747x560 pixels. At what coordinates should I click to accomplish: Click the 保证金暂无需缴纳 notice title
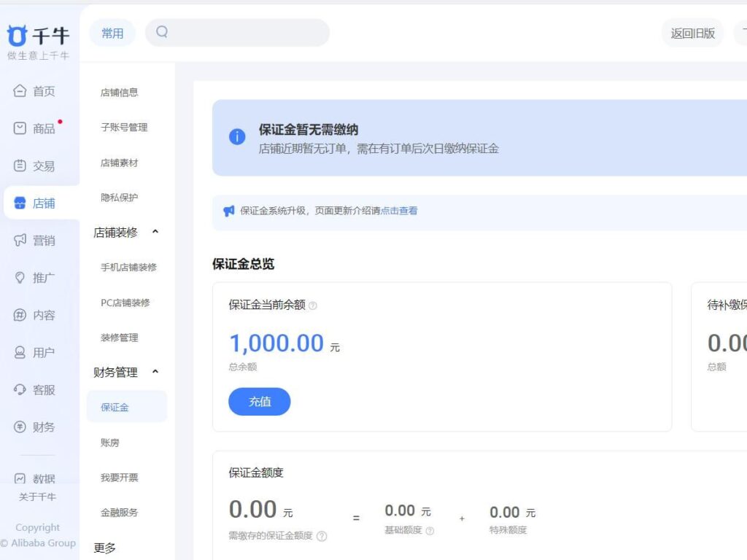(309, 130)
